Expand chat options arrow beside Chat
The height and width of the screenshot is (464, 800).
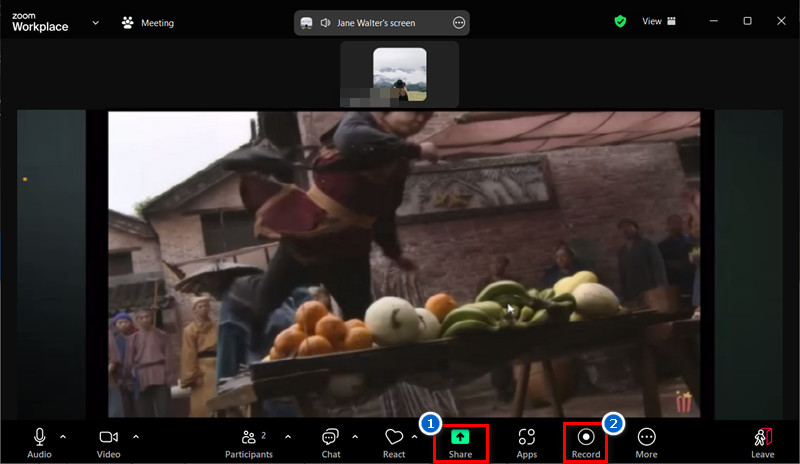point(355,437)
